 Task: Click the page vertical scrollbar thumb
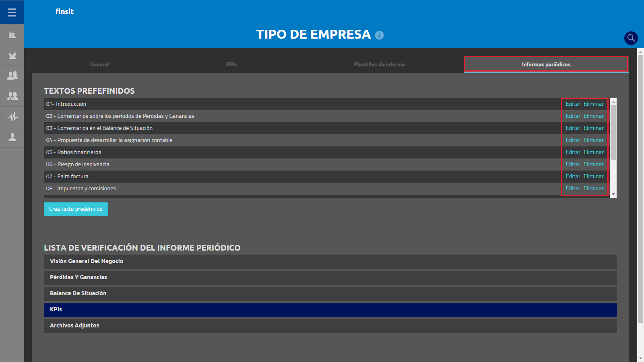(x=640, y=189)
